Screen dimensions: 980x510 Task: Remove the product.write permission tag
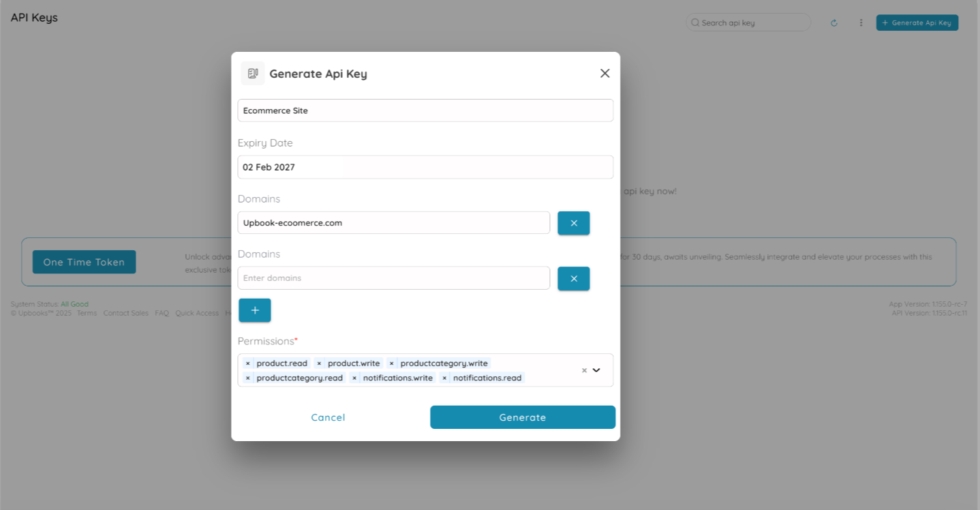pyautogui.click(x=319, y=363)
